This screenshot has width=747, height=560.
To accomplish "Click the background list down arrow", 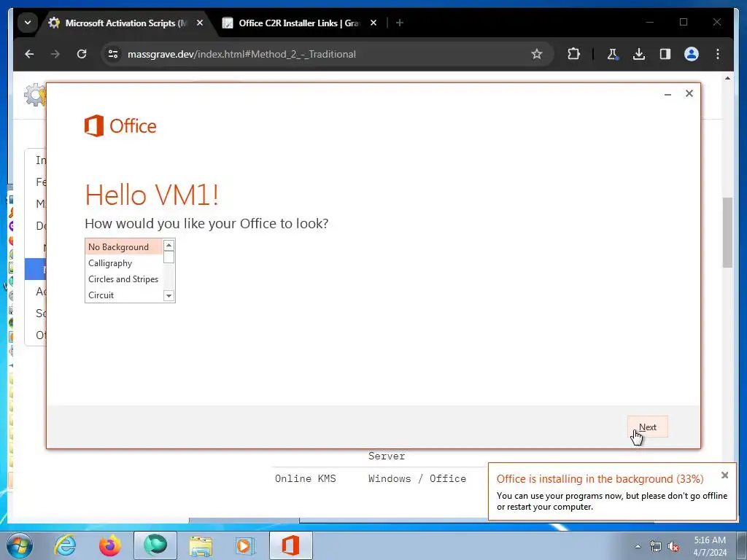I will point(169,296).
